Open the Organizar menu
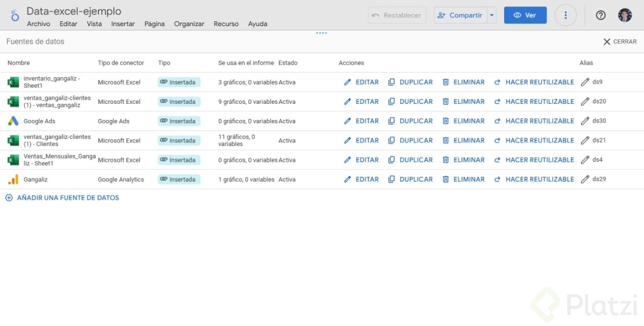 (189, 24)
